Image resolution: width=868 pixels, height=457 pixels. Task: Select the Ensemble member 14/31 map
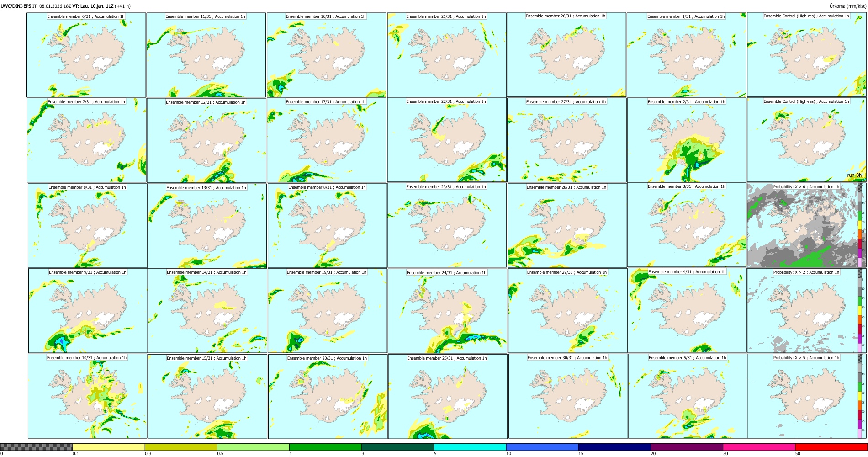pyautogui.click(x=207, y=311)
